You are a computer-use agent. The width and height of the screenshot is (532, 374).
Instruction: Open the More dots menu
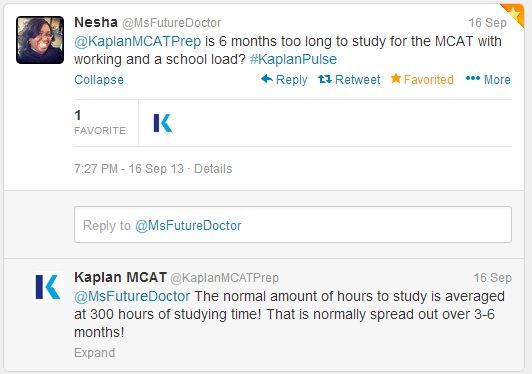[473, 78]
